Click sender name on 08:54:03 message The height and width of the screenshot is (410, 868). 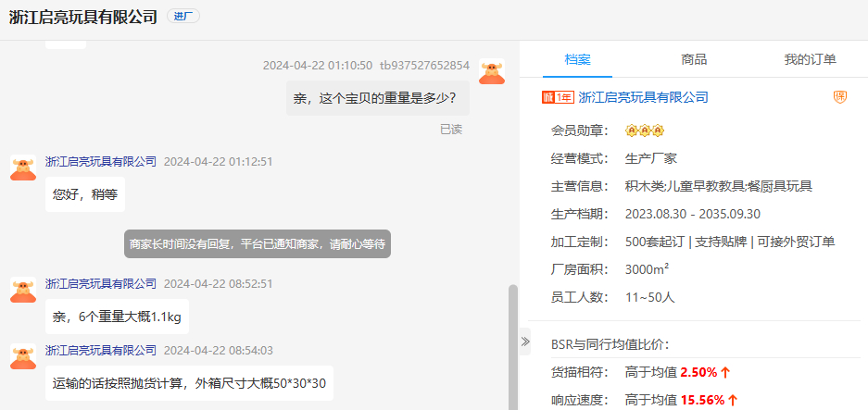(101, 350)
